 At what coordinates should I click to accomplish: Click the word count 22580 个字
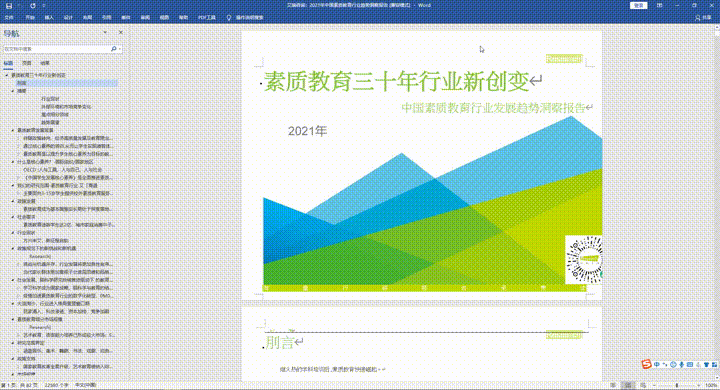click(55, 385)
